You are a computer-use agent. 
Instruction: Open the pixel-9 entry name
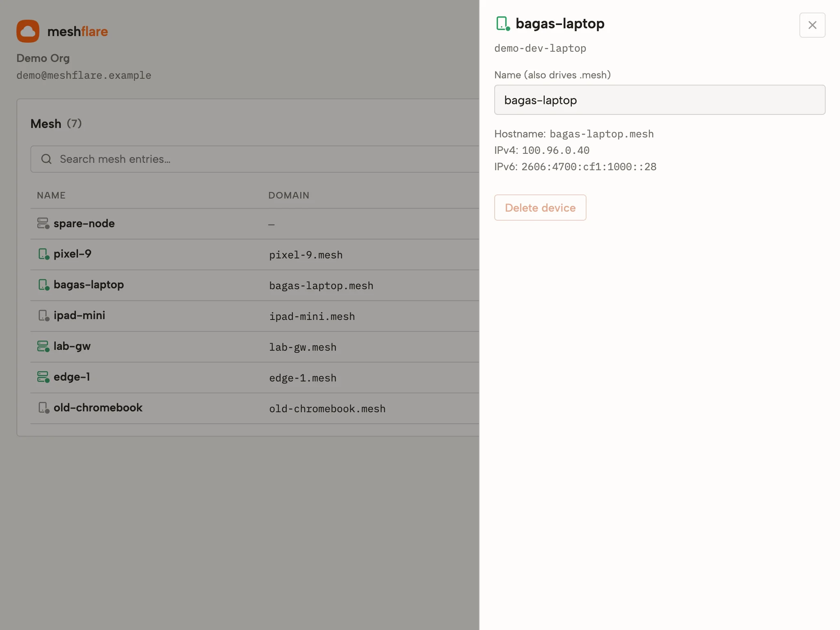tap(73, 254)
